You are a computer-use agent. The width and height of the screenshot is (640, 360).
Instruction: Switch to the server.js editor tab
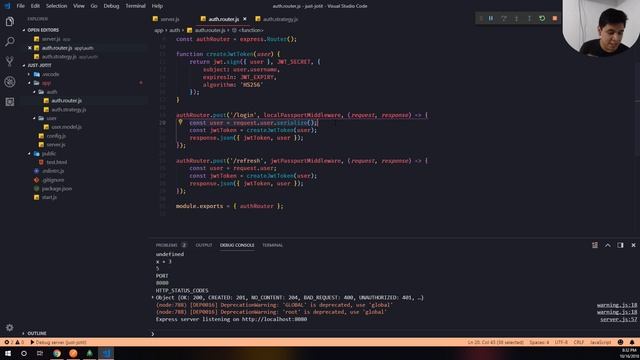[169, 19]
